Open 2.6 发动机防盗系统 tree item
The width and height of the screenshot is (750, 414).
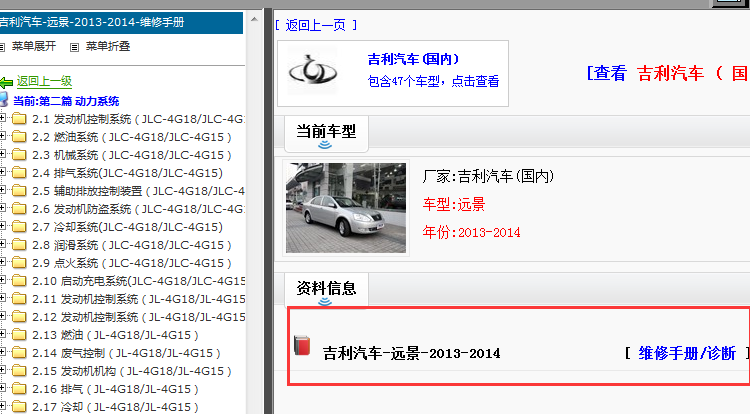pyautogui.click(x=138, y=209)
